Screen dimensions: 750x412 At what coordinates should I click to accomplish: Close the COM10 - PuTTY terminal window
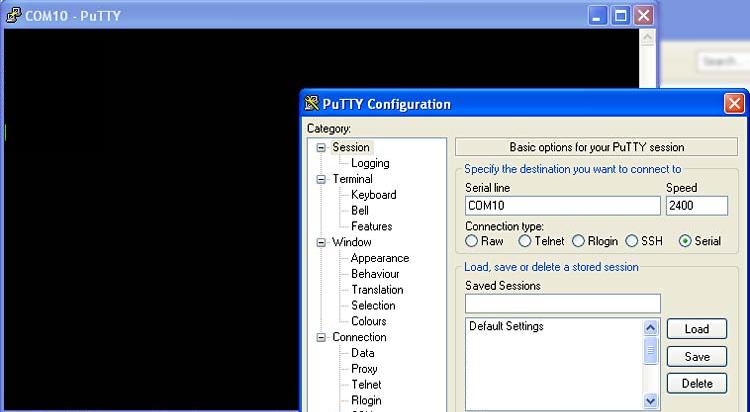point(644,16)
